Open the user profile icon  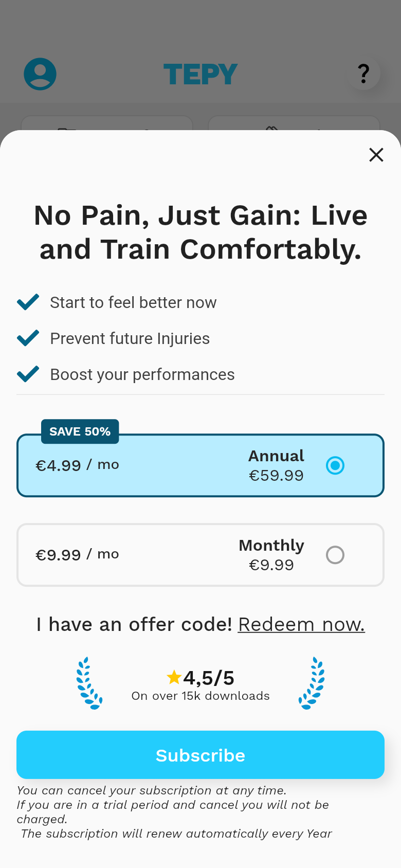(x=40, y=74)
